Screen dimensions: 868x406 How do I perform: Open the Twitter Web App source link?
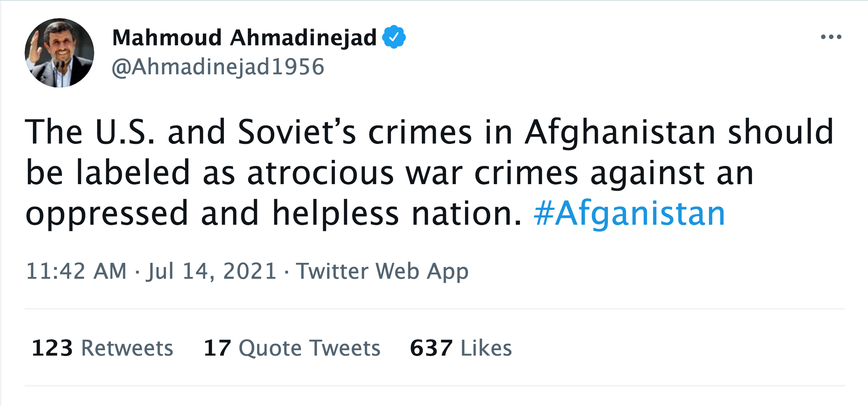coord(382,271)
